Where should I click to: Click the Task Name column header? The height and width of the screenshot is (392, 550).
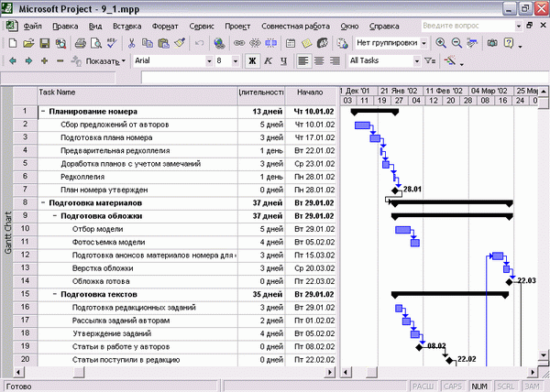click(x=137, y=95)
